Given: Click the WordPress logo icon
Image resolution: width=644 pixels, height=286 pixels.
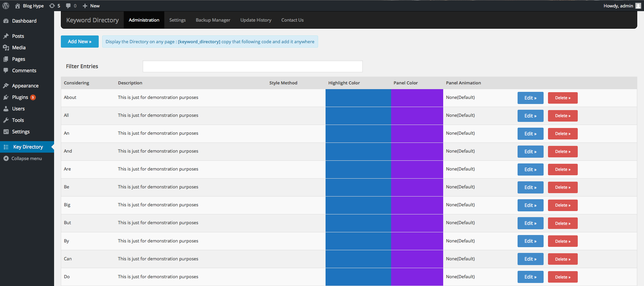Looking at the screenshot, I should tap(6, 6).
